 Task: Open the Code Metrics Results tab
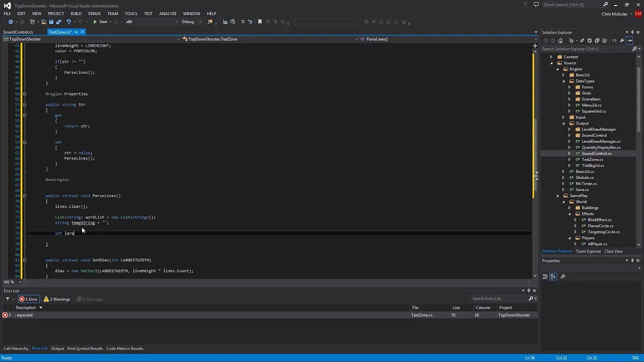(x=125, y=348)
